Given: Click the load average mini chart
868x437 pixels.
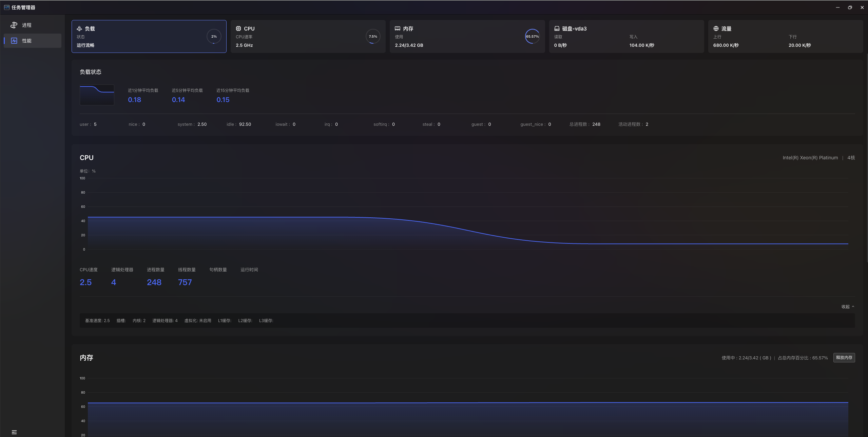Looking at the screenshot, I should click(97, 95).
